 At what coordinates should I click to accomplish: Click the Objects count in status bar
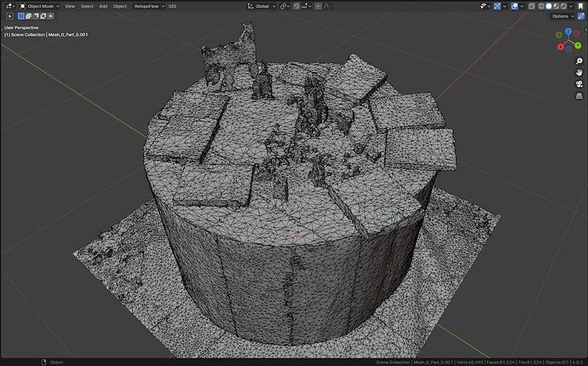click(556, 363)
